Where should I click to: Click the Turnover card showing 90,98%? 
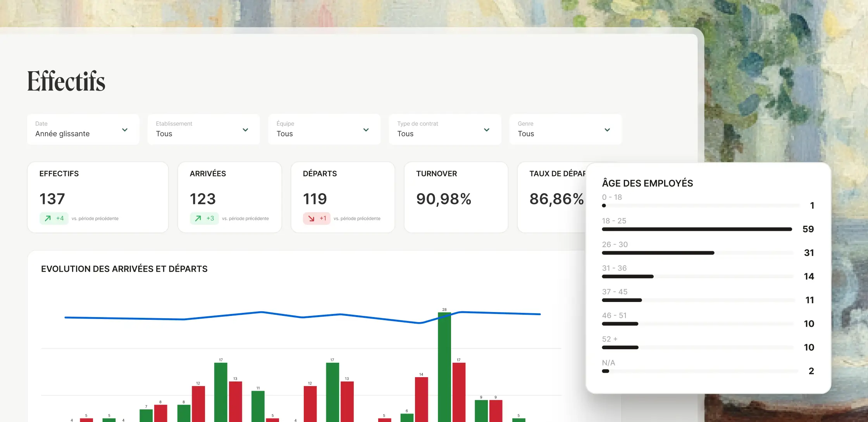[456, 197]
